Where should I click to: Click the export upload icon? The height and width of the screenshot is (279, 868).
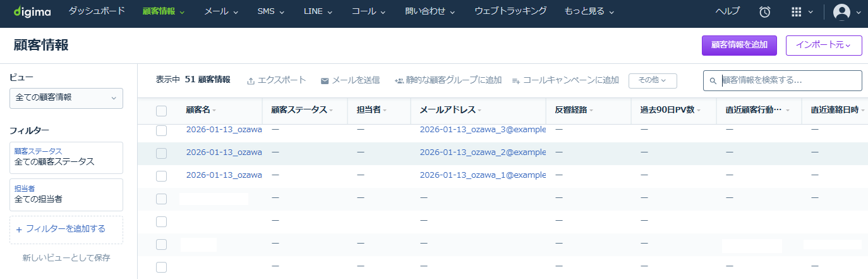[251, 81]
